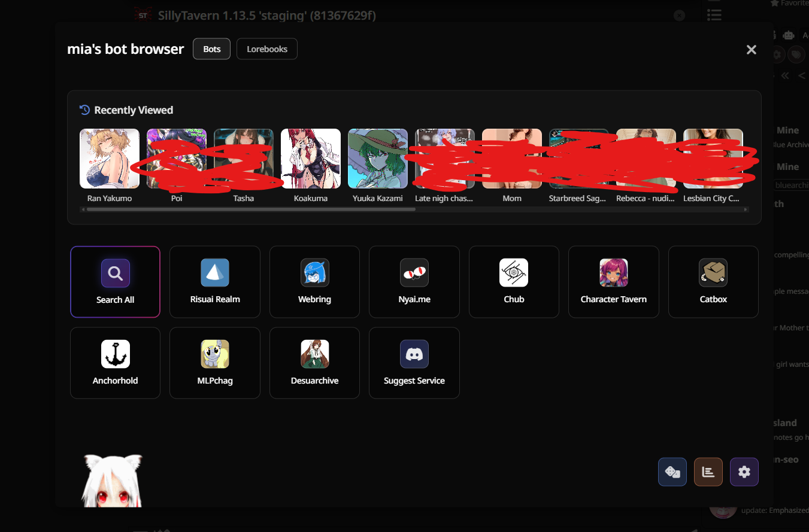Image resolution: width=809 pixels, height=532 pixels.
Task: Click the list icon in SillyTavern top bar
Action: (714, 14)
